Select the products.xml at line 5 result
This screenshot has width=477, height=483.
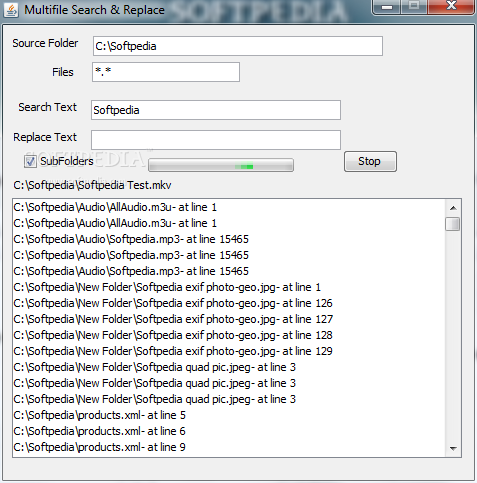tap(229, 415)
